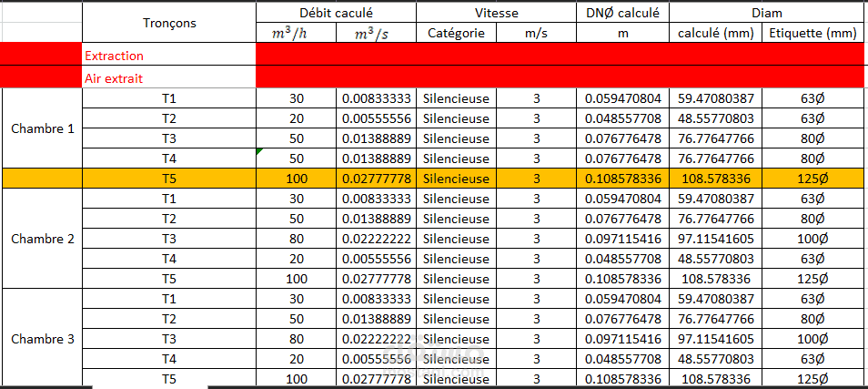The height and width of the screenshot is (389, 868).
Task: Select Silencieuse in orange highlighted row
Action: tap(456, 179)
